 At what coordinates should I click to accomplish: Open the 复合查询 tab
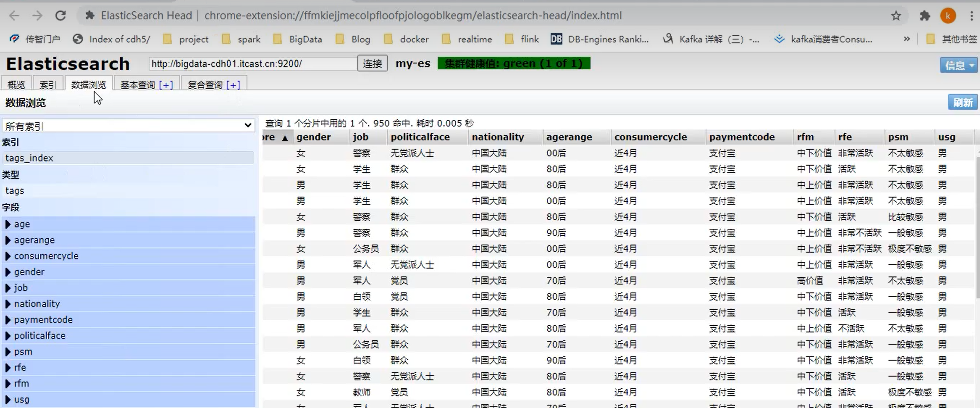206,84
